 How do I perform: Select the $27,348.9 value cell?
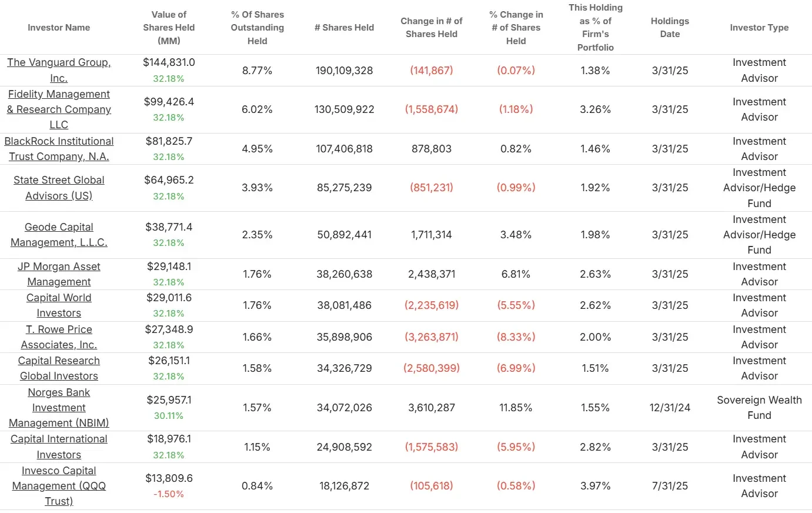(x=169, y=329)
